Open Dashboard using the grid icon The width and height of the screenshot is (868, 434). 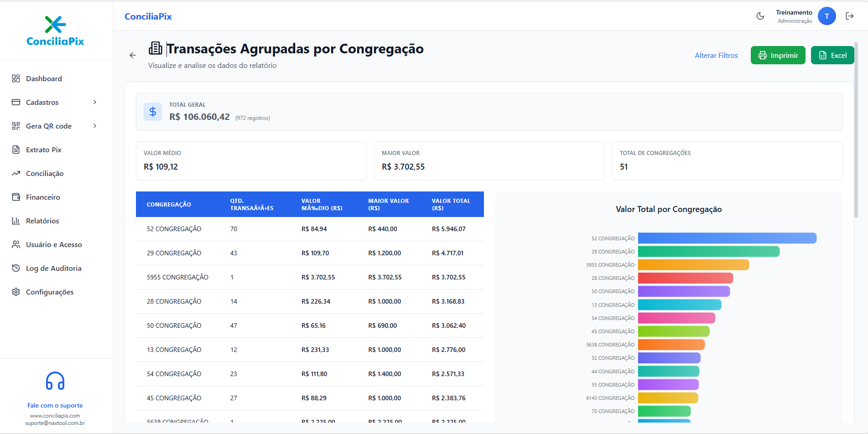16,78
